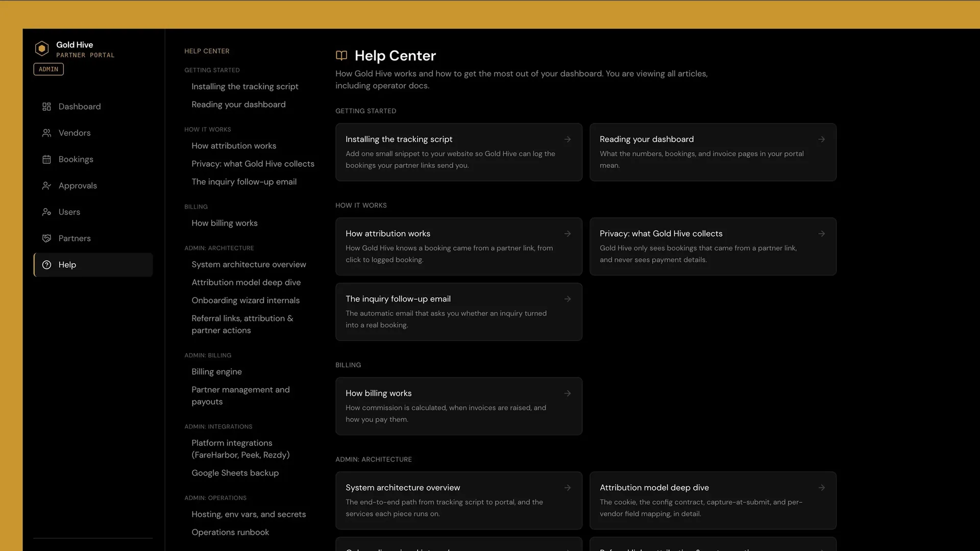This screenshot has height=551, width=980.
Task: Open 'Referral links, attribution & partner actions'
Action: point(242,324)
